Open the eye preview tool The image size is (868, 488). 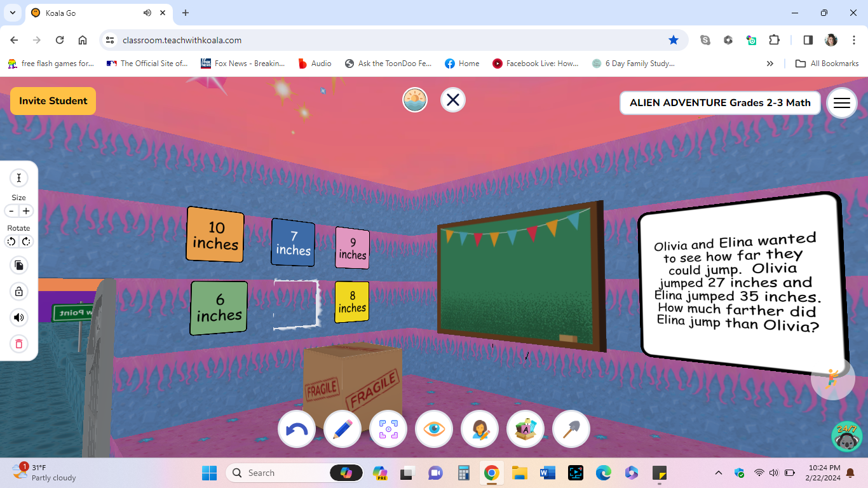pyautogui.click(x=434, y=429)
